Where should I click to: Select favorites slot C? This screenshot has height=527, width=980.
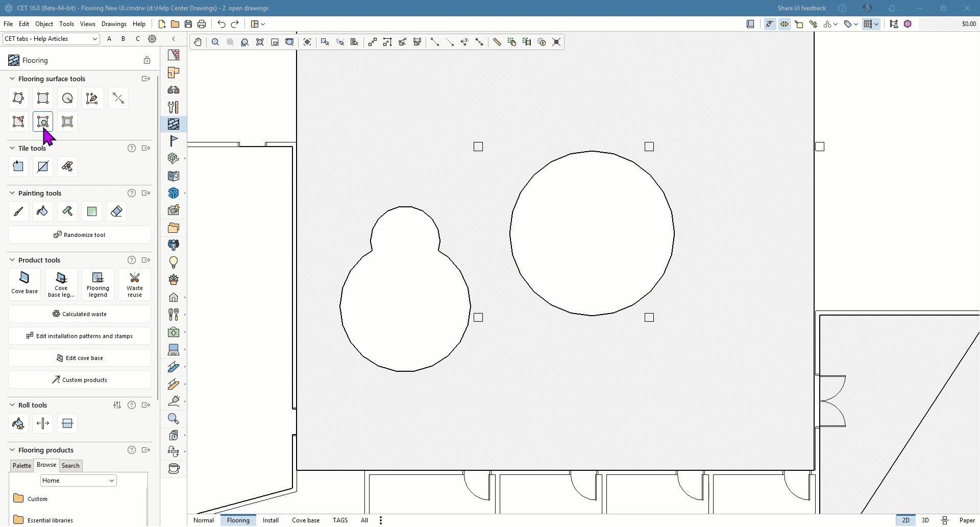tap(137, 39)
